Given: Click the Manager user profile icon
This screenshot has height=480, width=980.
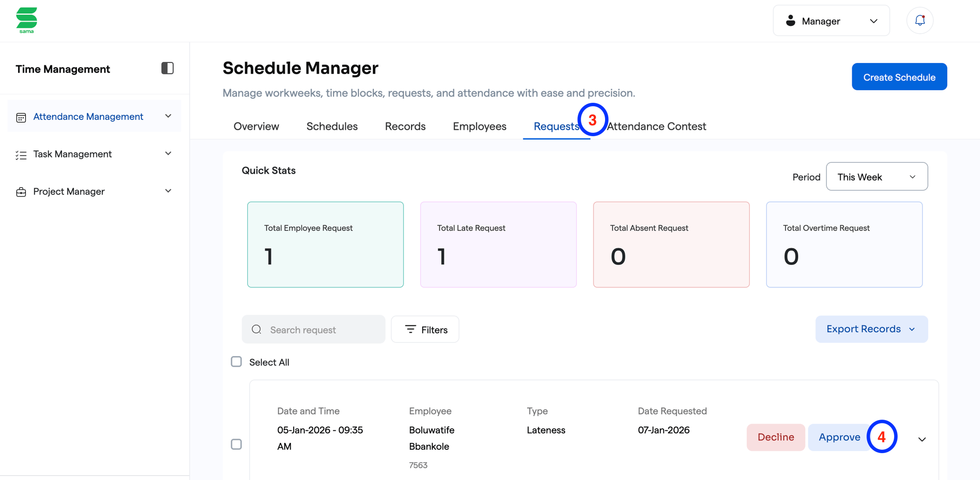Looking at the screenshot, I should pos(790,21).
